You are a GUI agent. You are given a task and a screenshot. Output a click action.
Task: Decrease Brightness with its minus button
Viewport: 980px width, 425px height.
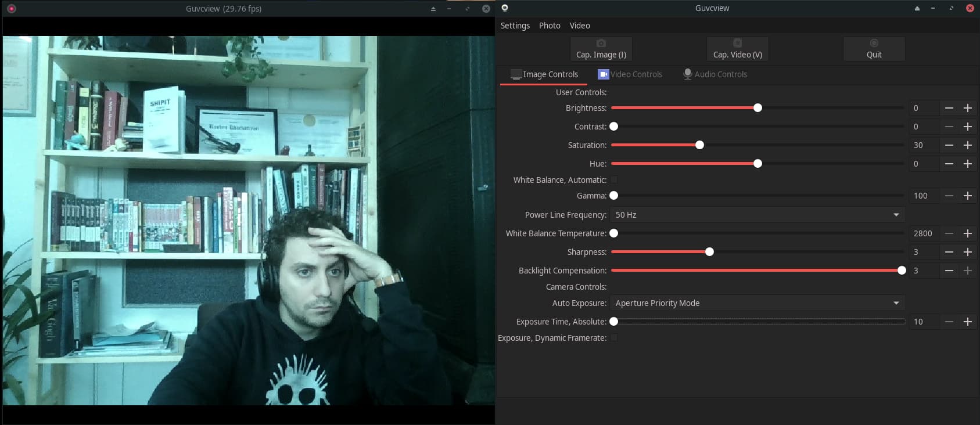[x=949, y=108]
